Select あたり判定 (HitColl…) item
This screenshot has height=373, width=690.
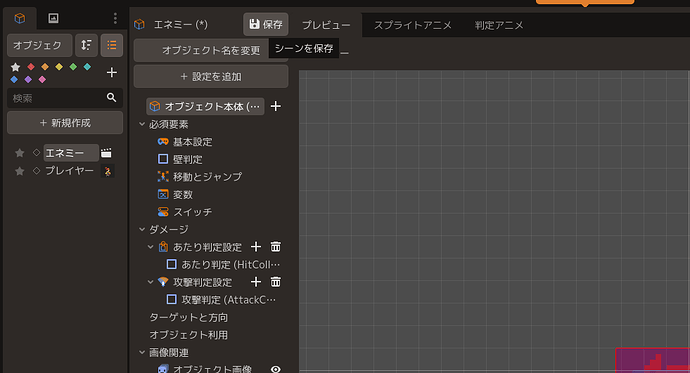click(x=223, y=265)
